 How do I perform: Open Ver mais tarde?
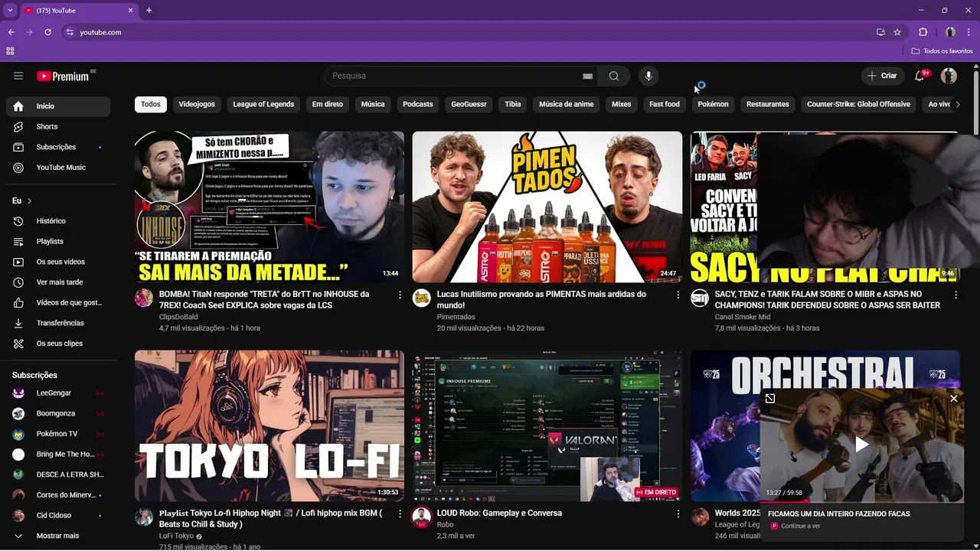(58, 282)
